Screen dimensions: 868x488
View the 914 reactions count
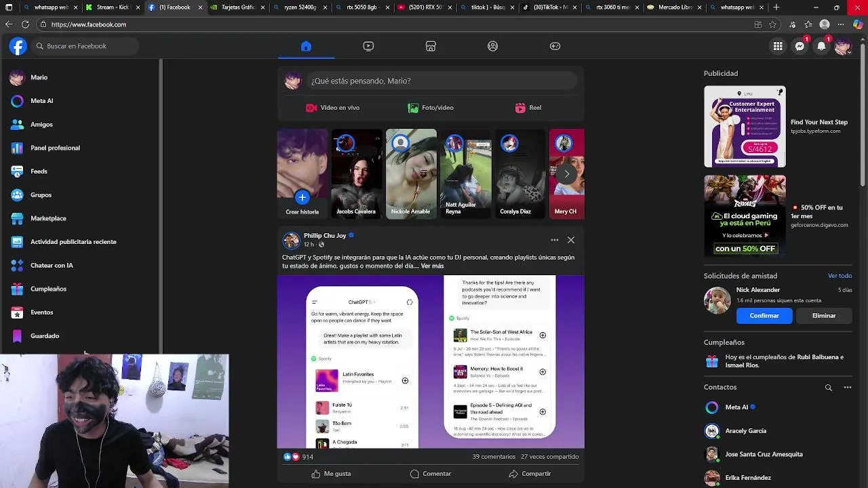click(x=308, y=457)
